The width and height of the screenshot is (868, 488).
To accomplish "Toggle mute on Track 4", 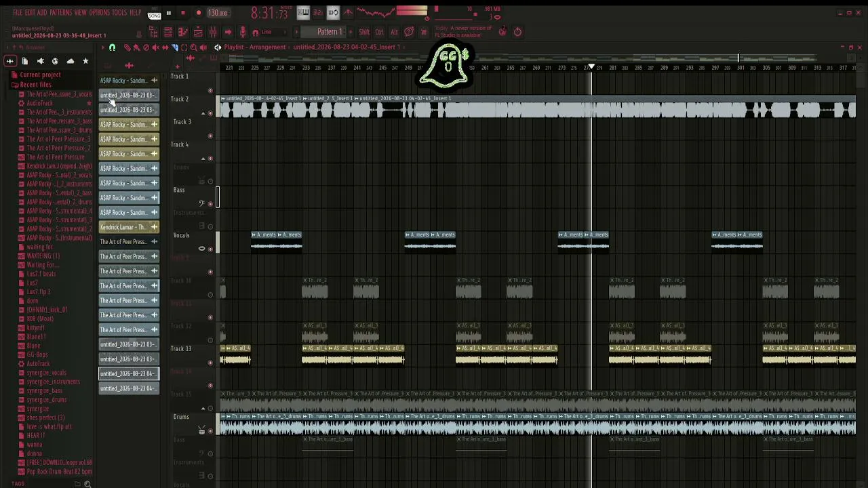I will [210, 159].
